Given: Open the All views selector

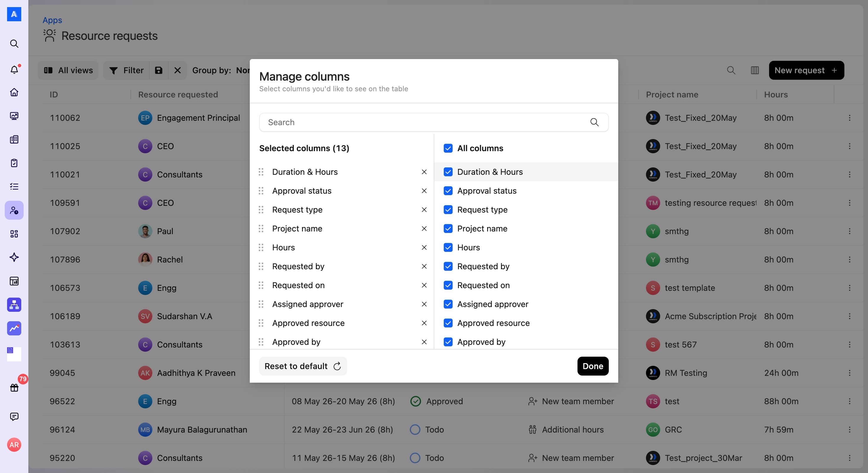Looking at the screenshot, I should (68, 70).
